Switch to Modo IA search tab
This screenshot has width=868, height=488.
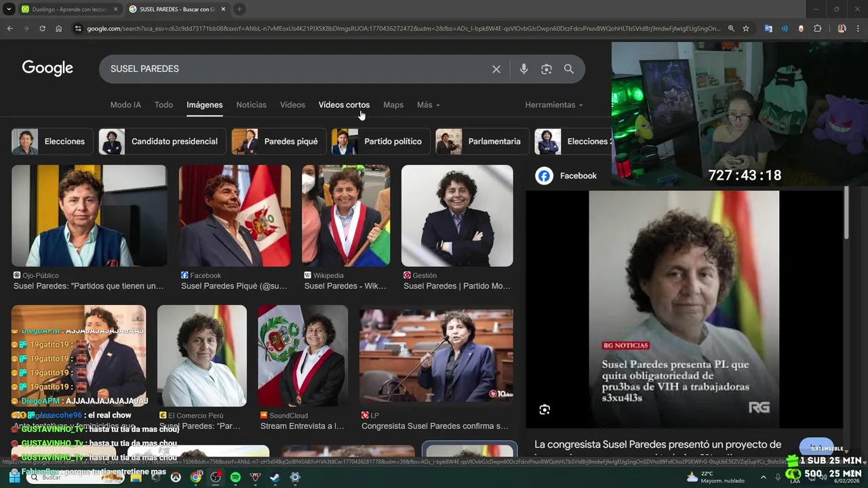pos(125,105)
